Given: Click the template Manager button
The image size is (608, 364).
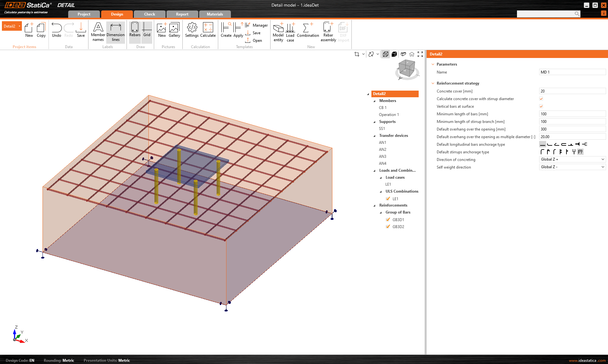Looking at the screenshot, I should pyautogui.click(x=260, y=25).
